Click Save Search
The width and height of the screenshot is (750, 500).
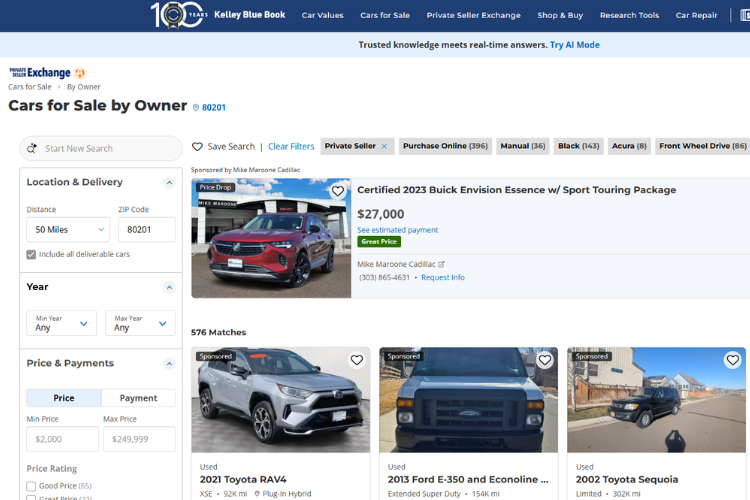pos(231,146)
